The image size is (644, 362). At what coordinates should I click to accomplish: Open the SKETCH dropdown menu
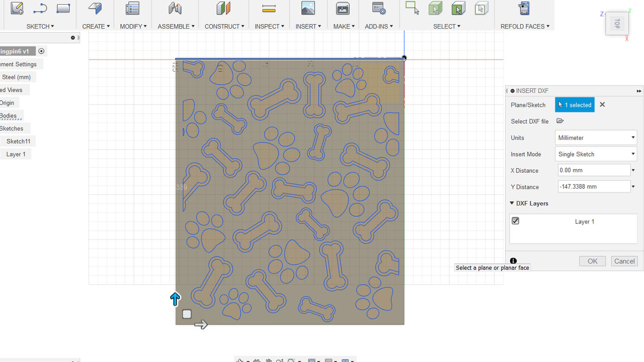click(40, 26)
